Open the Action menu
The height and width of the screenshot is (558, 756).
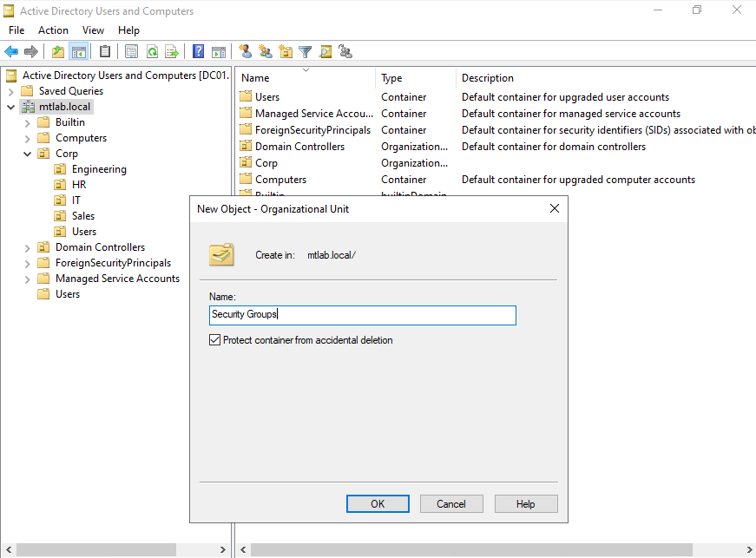pos(53,30)
